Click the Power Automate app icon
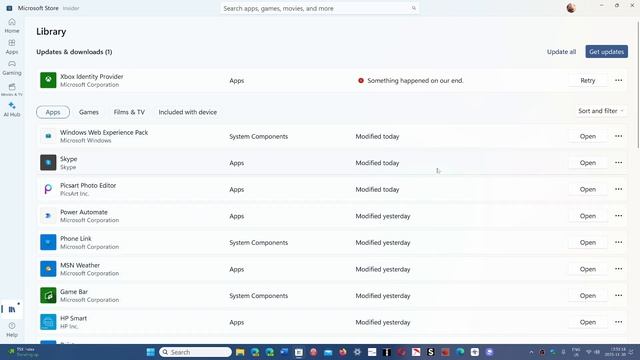This screenshot has width=640, height=360. tap(48, 216)
